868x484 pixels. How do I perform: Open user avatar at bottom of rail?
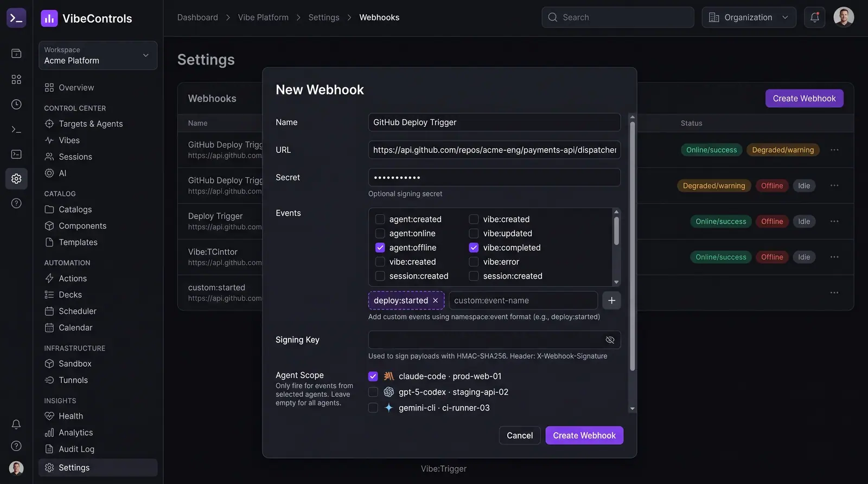click(16, 468)
